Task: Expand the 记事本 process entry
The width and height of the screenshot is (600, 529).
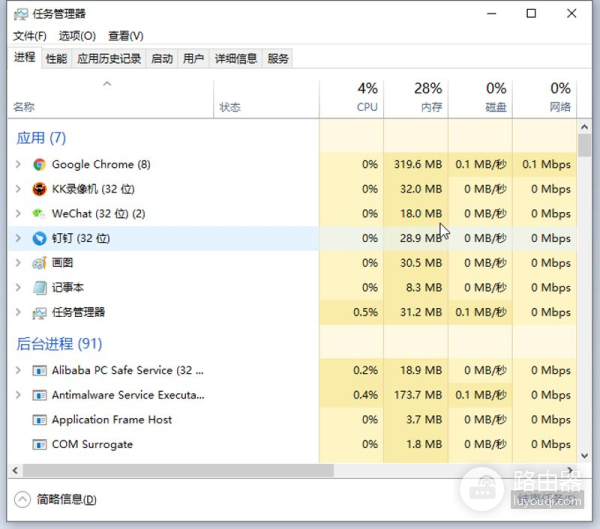Action: point(18,287)
